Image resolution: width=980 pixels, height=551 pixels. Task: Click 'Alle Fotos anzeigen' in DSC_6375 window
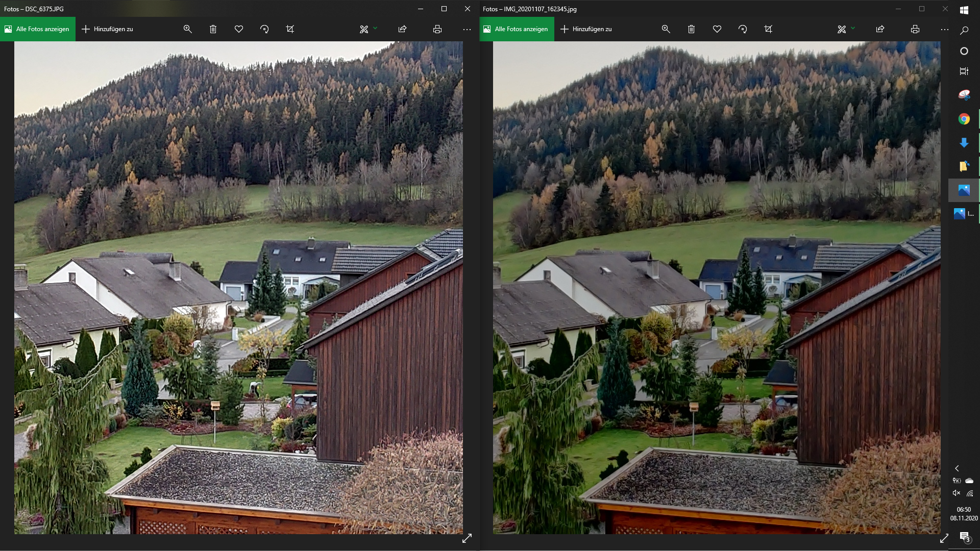[x=38, y=29]
